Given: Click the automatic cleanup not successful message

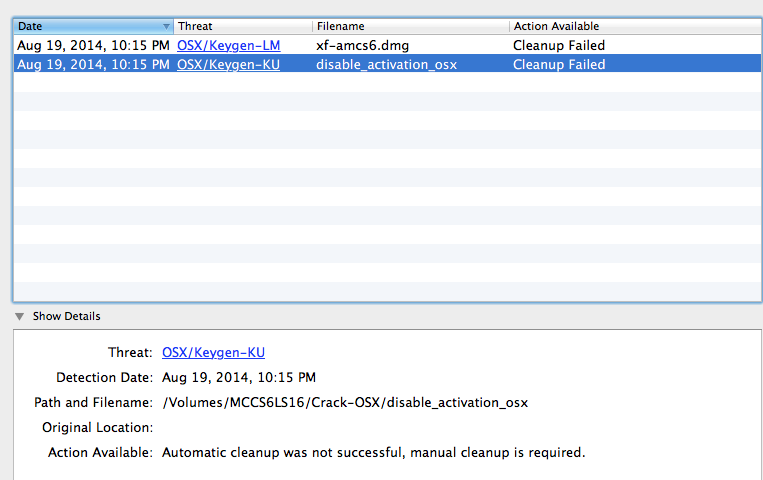Looking at the screenshot, I should (x=373, y=452).
